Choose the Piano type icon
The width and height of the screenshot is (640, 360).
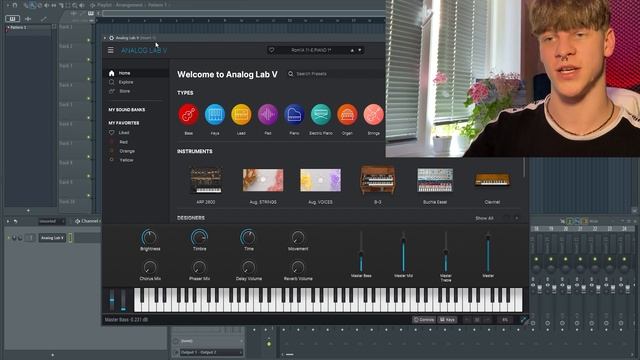click(x=294, y=115)
